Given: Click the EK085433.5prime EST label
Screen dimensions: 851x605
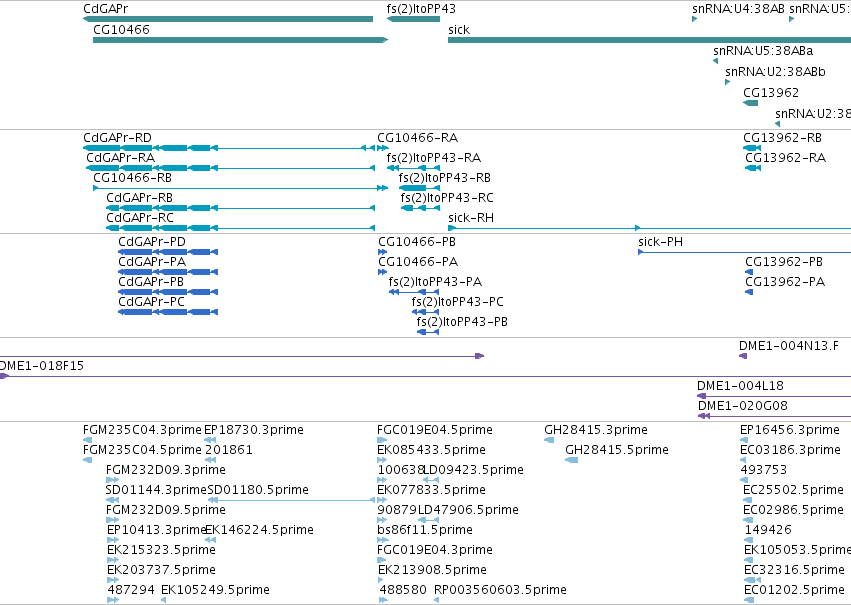Looking at the screenshot, I should coord(431,450).
